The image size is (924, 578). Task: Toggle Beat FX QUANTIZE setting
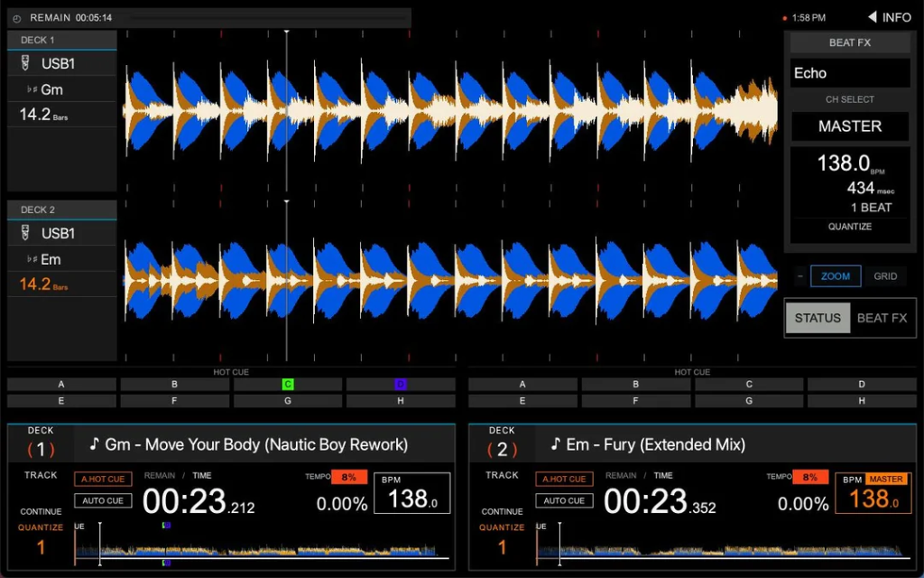click(850, 227)
